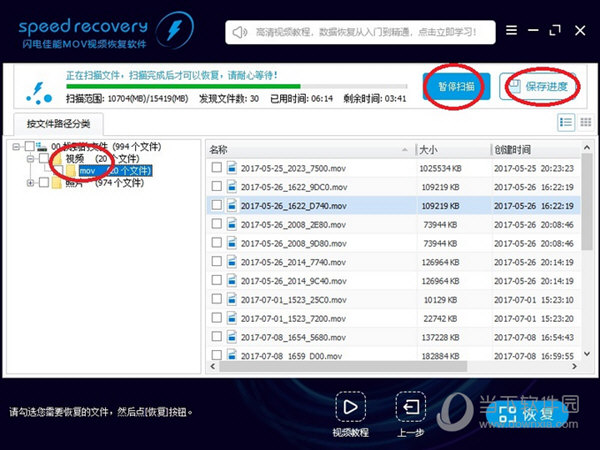Click the speaker announcement icon

tap(240, 32)
